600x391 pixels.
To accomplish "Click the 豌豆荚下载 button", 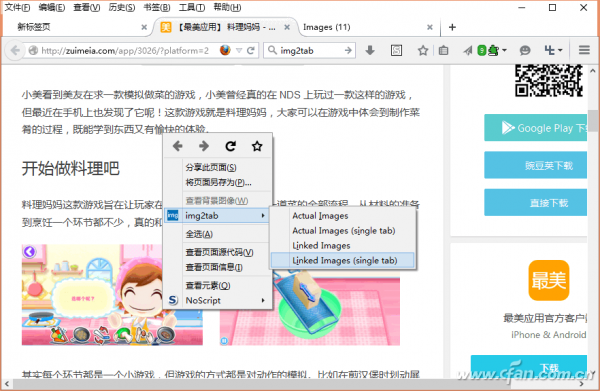I will [x=535, y=165].
